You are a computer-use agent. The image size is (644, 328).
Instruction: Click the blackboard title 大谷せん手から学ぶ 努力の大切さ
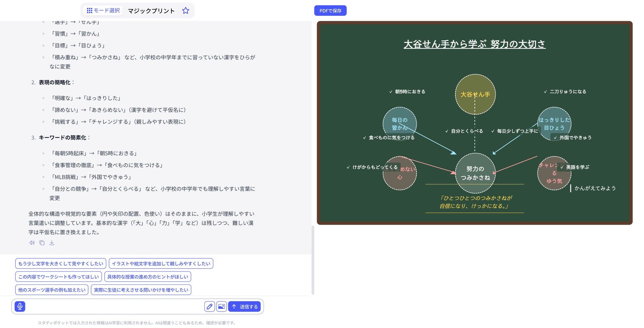475,44
